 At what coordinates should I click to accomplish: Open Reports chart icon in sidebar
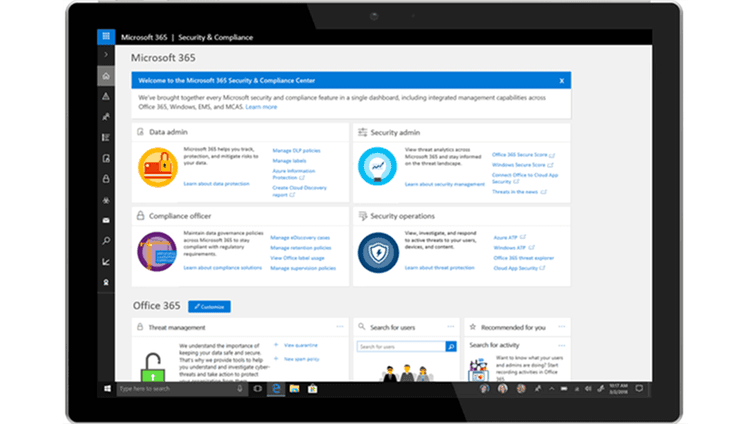pyautogui.click(x=106, y=262)
